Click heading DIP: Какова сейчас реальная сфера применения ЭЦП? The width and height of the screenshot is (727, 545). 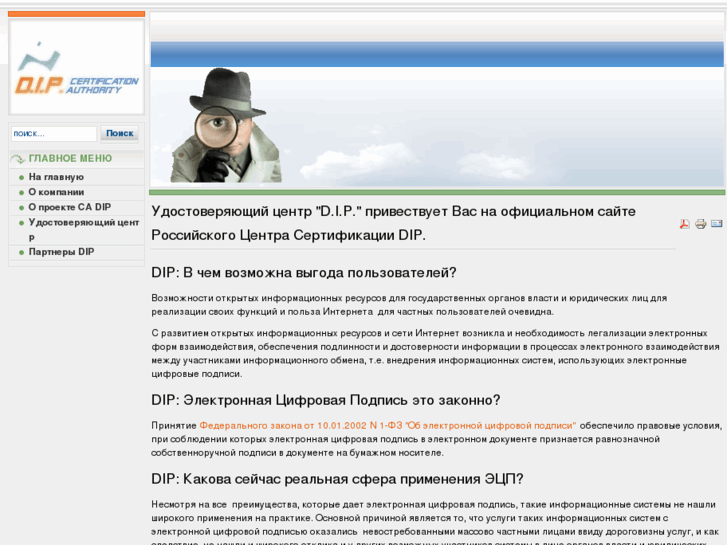coord(337,479)
